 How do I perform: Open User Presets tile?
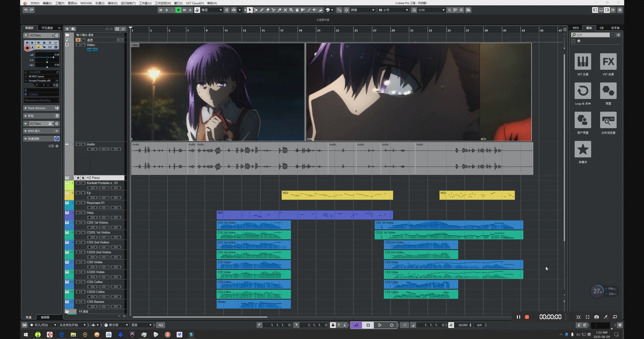tap(583, 120)
